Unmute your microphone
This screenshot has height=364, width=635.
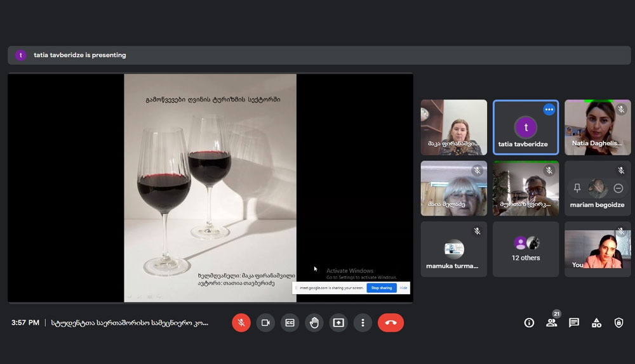(x=241, y=323)
